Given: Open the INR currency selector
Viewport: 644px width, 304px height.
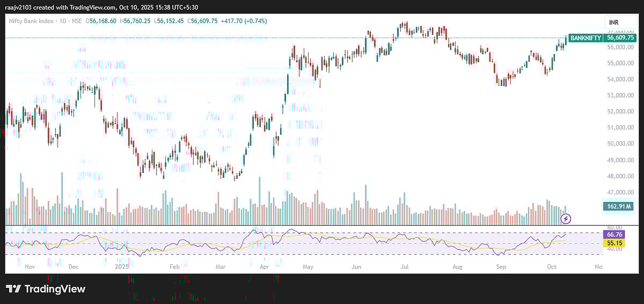Looking at the screenshot, I should [x=613, y=23].
